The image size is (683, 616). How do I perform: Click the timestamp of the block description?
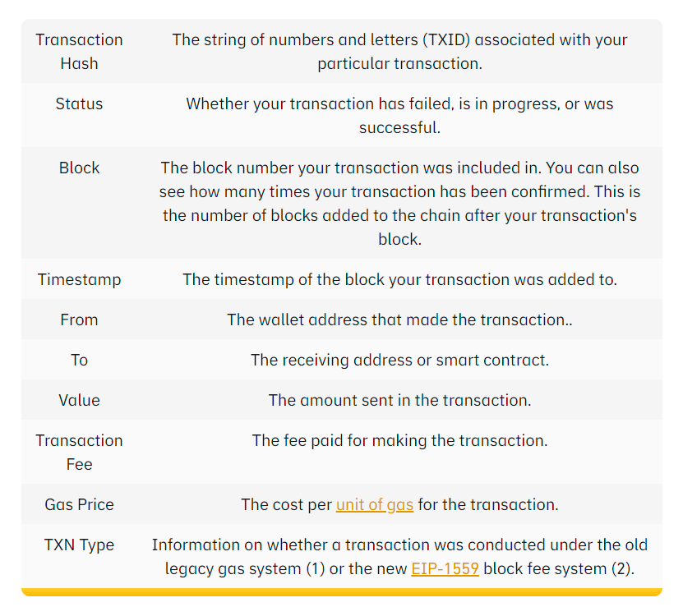click(x=399, y=279)
